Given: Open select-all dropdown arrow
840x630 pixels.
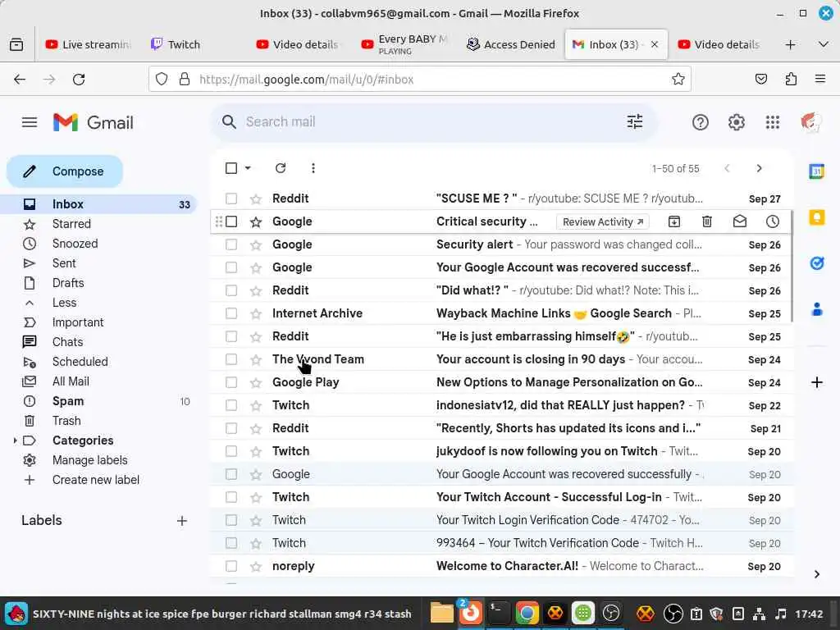Looking at the screenshot, I should (x=248, y=168).
